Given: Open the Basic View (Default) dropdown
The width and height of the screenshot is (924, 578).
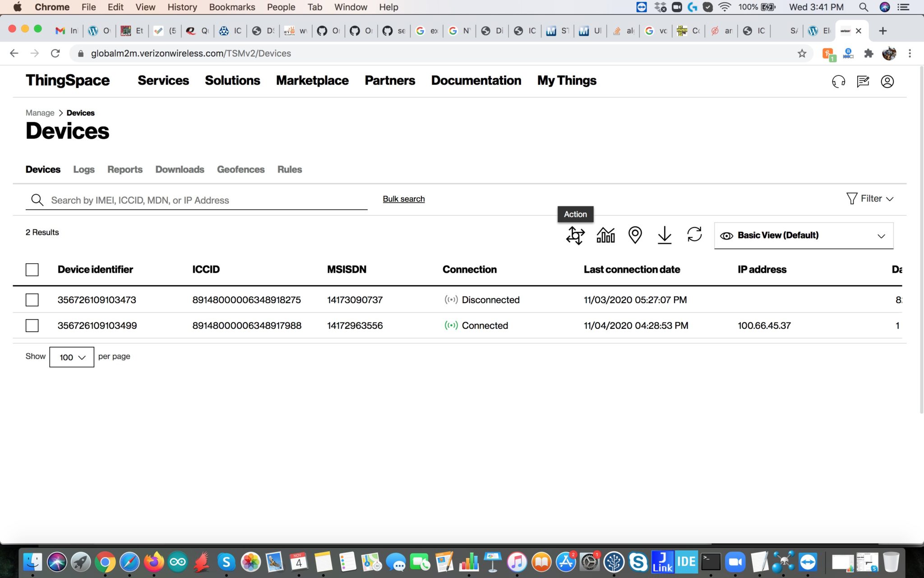Looking at the screenshot, I should pos(803,235).
